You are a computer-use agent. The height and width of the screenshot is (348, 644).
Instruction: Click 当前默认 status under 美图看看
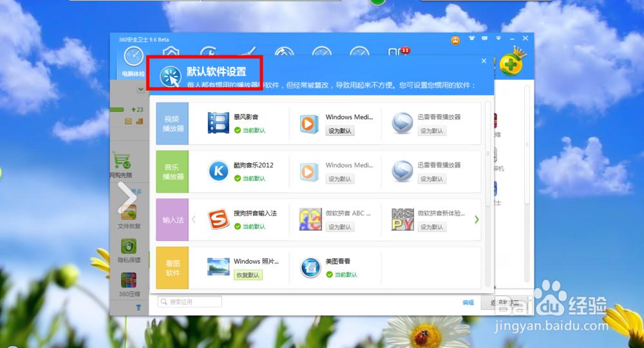(342, 275)
